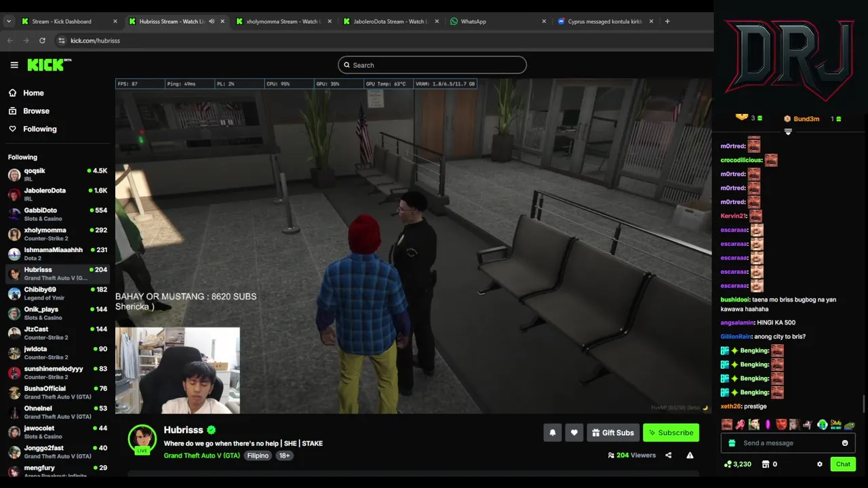Go to Home in the sidebar
The height and width of the screenshot is (488, 868).
tap(33, 93)
